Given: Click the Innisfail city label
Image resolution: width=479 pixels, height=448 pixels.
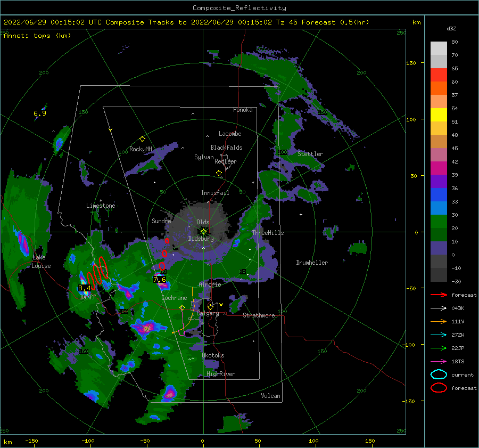Looking at the screenshot, I should 215,193.
